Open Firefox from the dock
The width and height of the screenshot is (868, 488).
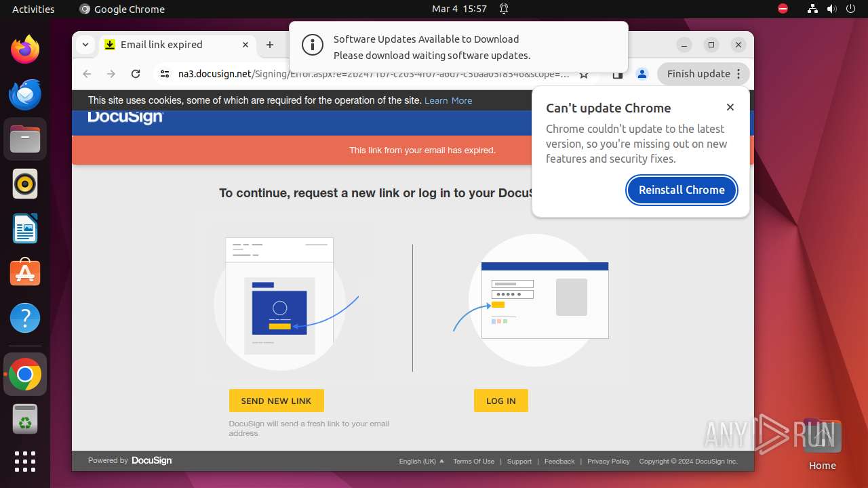[25, 49]
